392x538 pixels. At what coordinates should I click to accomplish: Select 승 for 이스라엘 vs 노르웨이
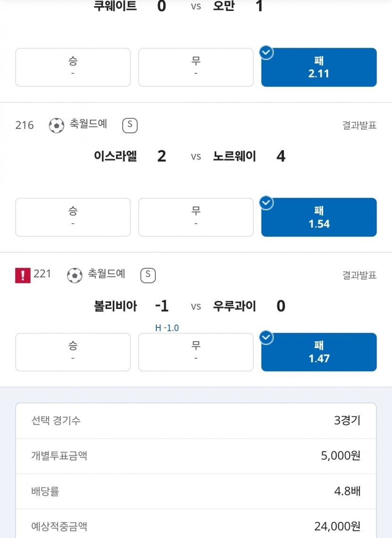73,217
